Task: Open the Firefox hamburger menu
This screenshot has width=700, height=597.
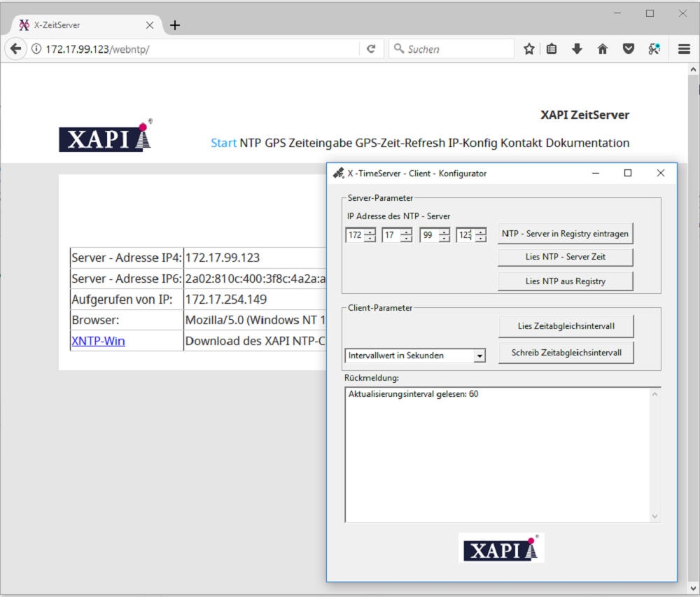Action: (685, 49)
